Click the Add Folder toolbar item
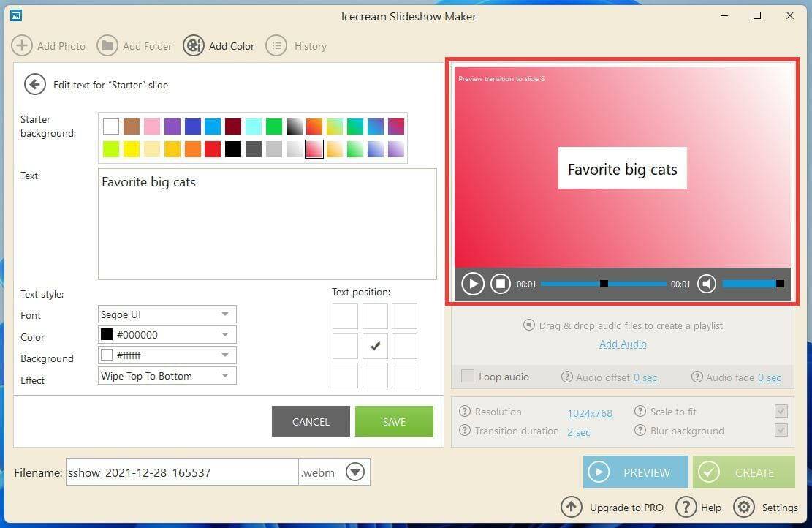Screen dimensions: 812x528 135,46
